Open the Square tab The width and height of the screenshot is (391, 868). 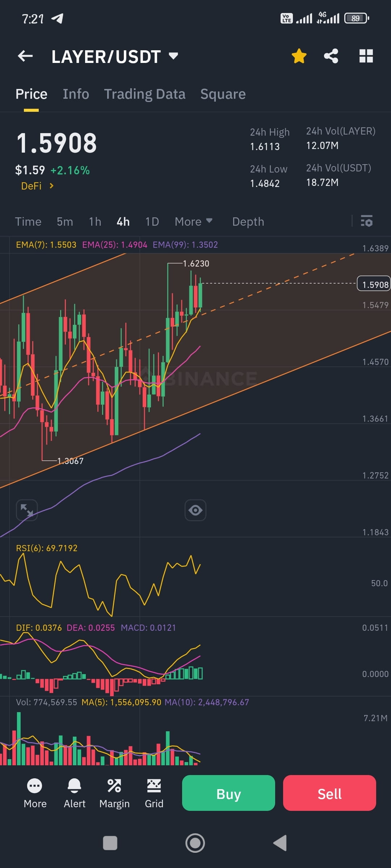pos(223,94)
